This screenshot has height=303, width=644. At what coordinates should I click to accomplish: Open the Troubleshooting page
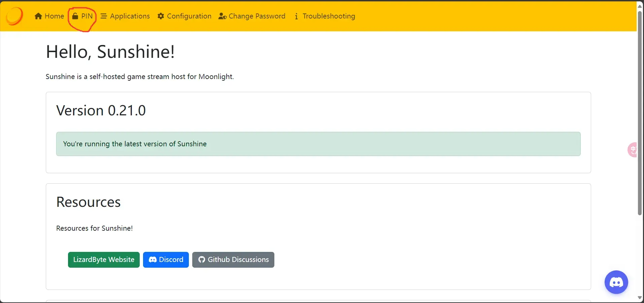pos(325,16)
